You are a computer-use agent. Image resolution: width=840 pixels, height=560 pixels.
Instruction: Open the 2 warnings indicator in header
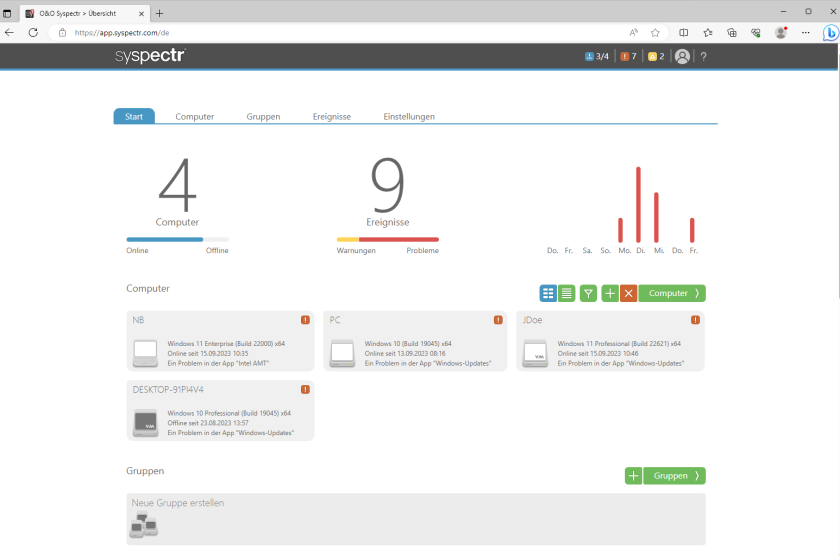(x=656, y=56)
